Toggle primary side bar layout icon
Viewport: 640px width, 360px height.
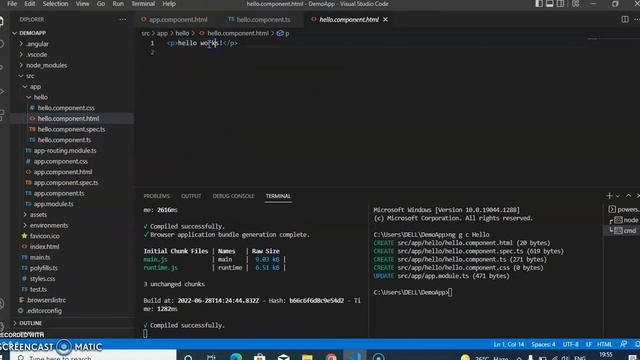click(539, 4)
